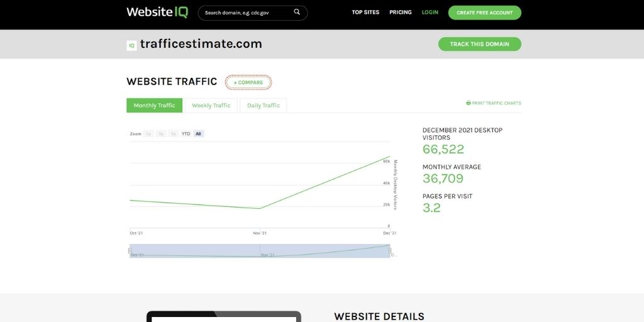Click the WebsiteIQ logo
This screenshot has width=644, height=322.
(x=157, y=13)
